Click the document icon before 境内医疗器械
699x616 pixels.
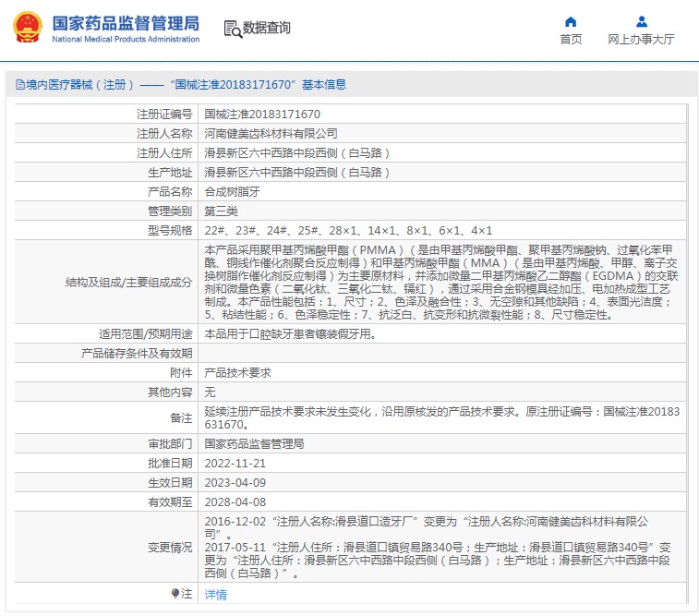19,84
